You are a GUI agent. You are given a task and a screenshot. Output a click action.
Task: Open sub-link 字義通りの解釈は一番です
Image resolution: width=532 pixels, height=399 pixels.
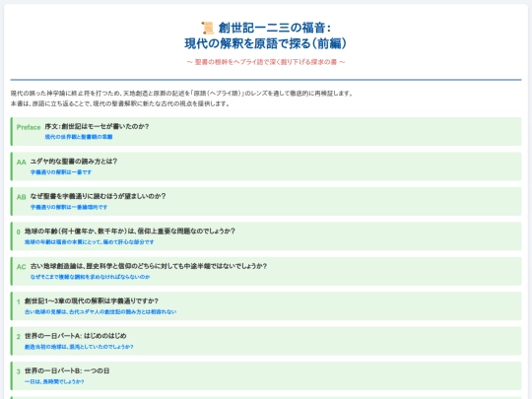pyautogui.click(x=61, y=172)
